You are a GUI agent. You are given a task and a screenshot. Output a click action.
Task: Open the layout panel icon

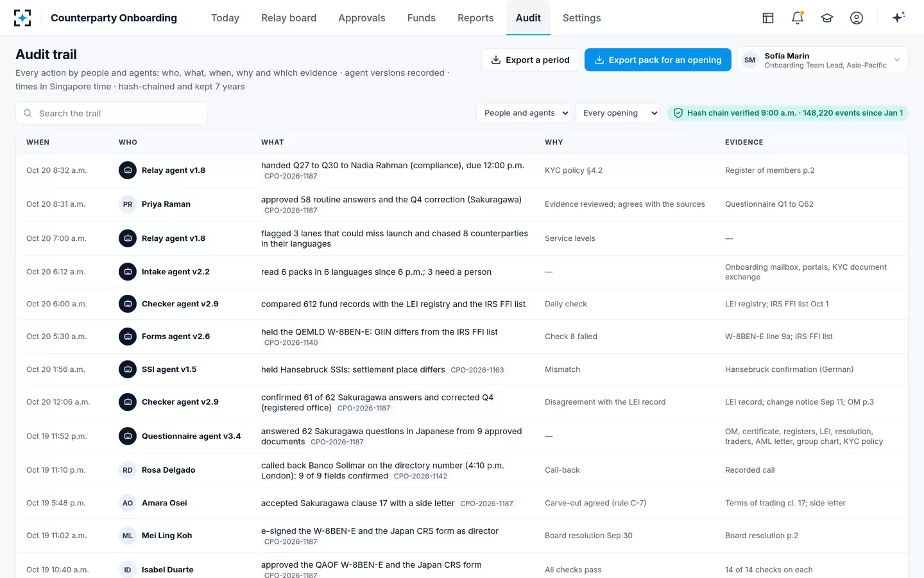768,18
